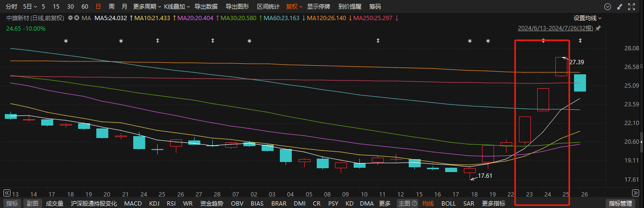Select the drawing brush tool icon
Viewport: 644px width, 208px height.
621,7
